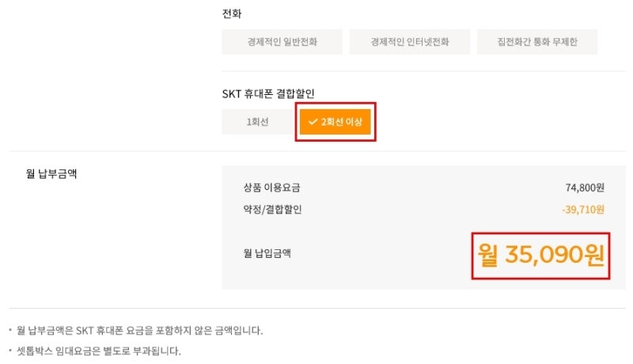
Task: Select the 경제적인 인터넷전화 option
Action: point(409,42)
